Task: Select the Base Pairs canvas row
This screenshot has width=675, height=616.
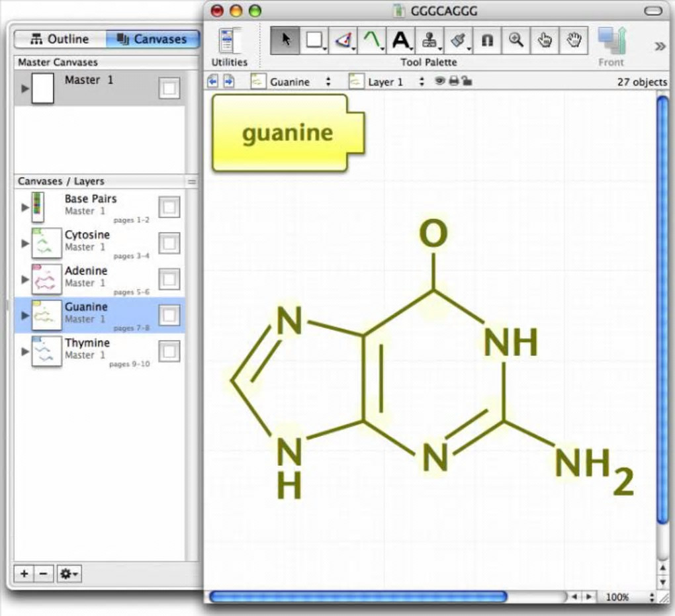Action: pos(100,208)
